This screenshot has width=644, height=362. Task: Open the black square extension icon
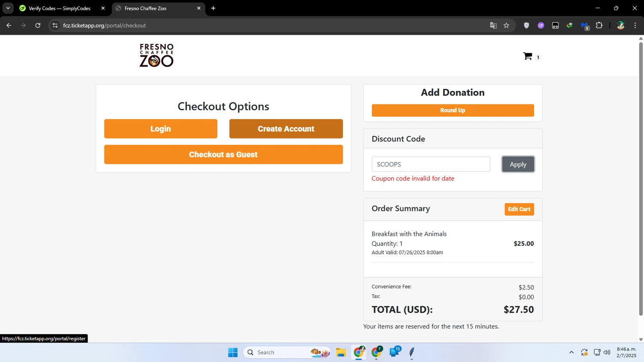point(556,25)
